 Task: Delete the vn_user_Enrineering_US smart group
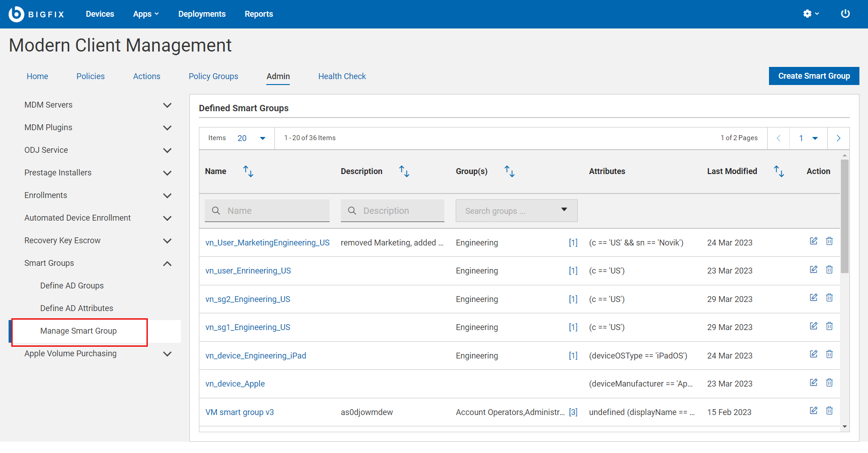[x=829, y=269]
